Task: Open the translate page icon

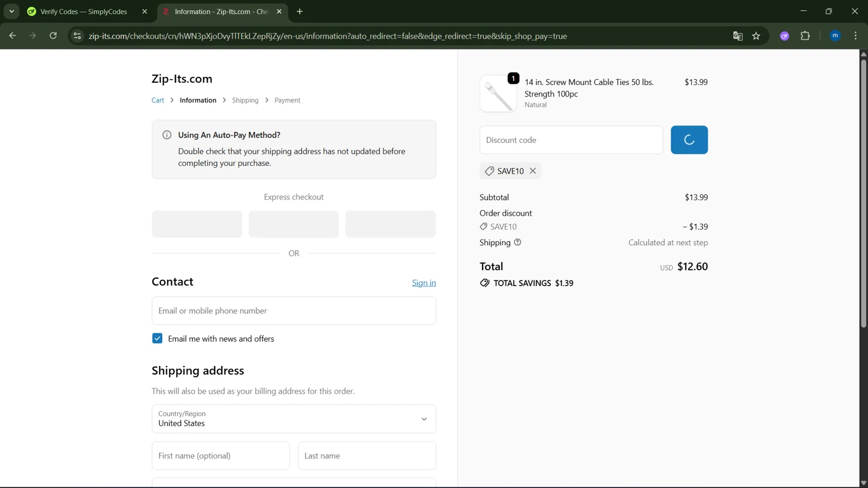Action: point(738,36)
